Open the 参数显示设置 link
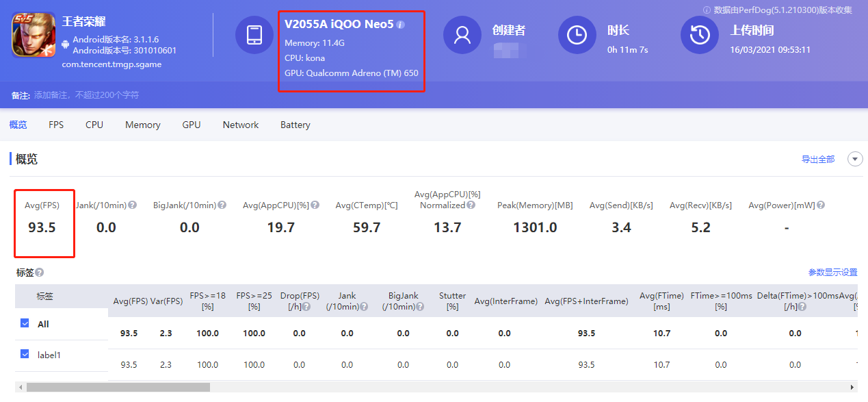Screen dimensions: 868x402 (833, 273)
